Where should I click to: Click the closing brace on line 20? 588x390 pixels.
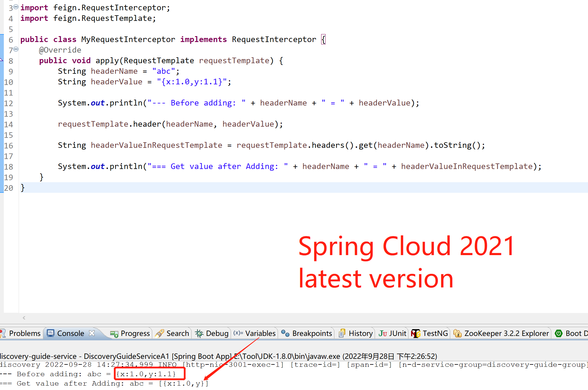(23, 188)
